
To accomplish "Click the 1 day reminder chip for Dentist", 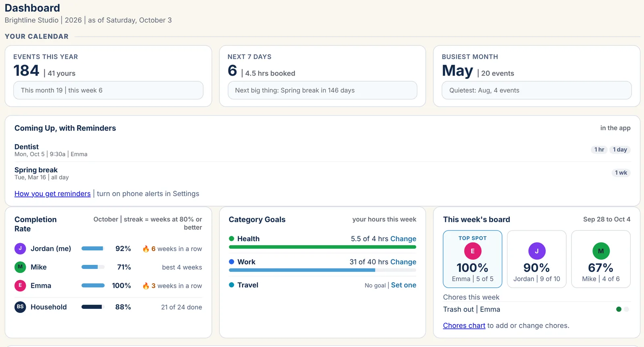I will click(x=620, y=149).
